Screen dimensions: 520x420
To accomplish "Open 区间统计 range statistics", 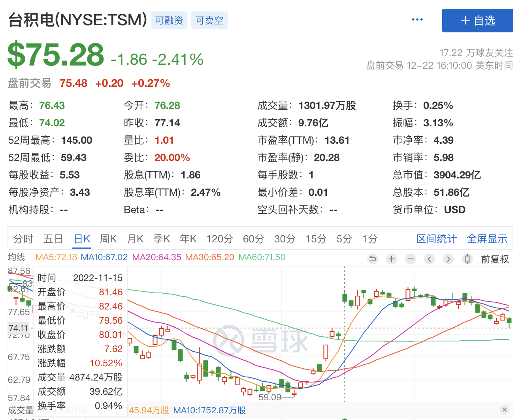I will (x=437, y=239).
